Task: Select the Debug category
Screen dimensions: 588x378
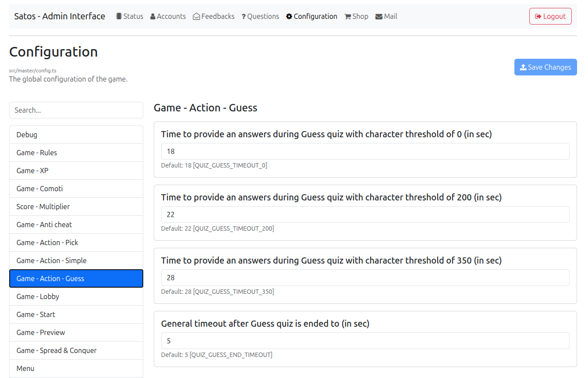Action: point(76,135)
